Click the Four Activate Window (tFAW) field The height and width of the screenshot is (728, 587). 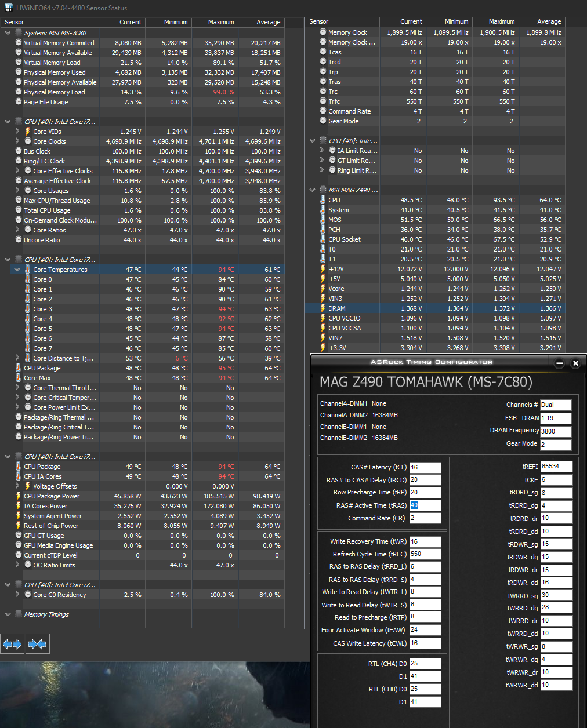(425, 629)
